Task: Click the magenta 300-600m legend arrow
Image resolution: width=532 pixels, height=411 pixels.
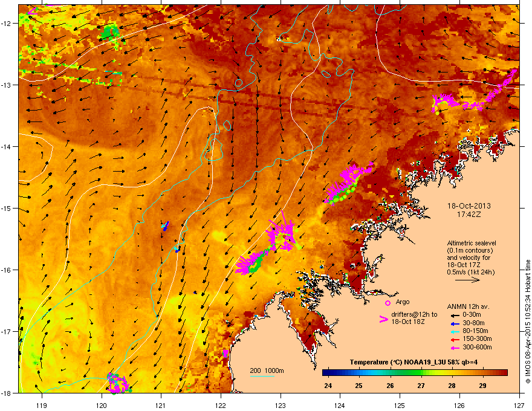Action: click(454, 348)
